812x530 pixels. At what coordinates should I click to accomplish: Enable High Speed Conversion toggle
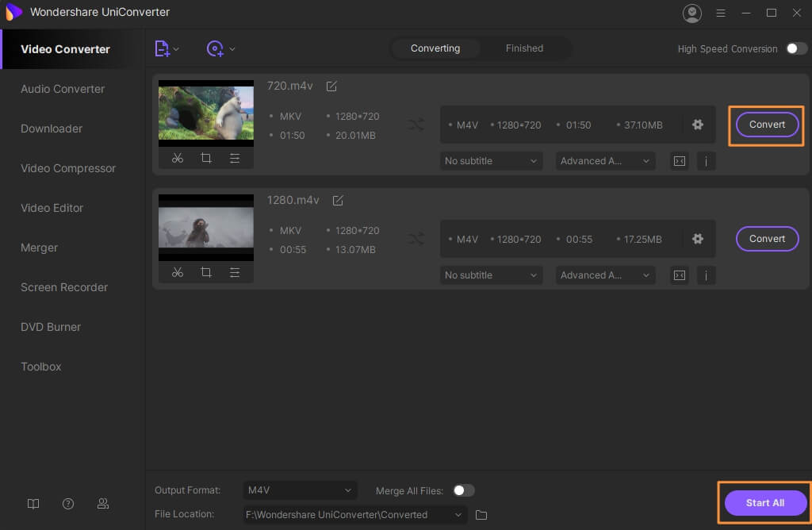click(796, 48)
